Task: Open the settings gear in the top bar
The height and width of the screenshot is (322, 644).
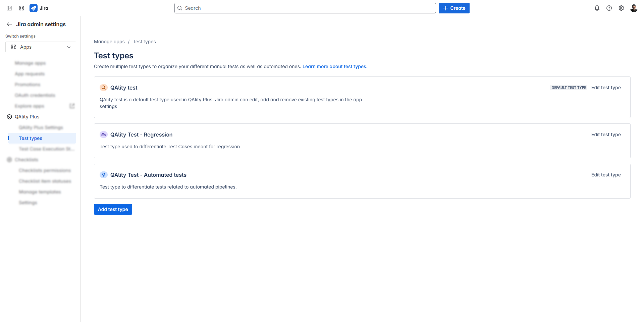Action: [621, 8]
